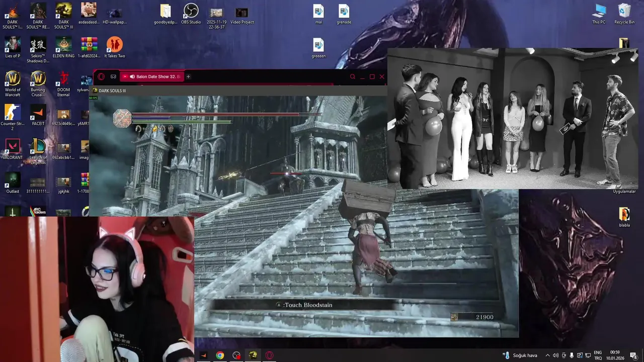Open the recording app taskbar icon with red dot
Image resolution: width=644 pixels, height=362 pixels.
[x=236, y=355]
